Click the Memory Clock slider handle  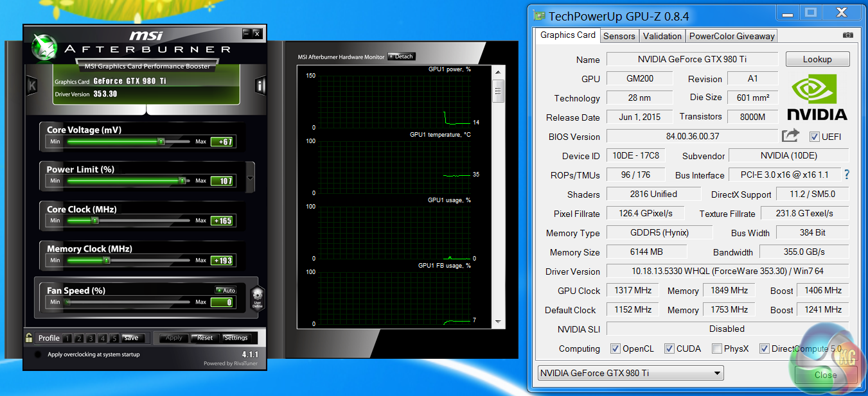pyautogui.click(x=107, y=261)
